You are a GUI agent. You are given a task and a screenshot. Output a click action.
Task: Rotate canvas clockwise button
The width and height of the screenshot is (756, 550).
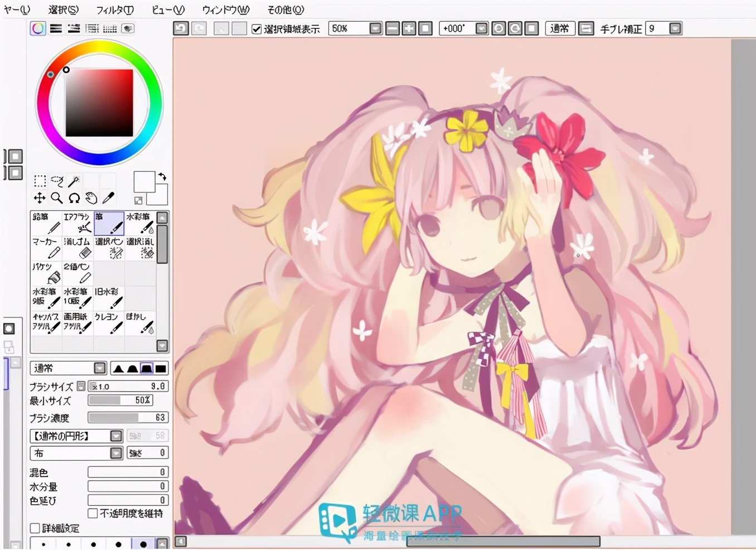point(515,28)
